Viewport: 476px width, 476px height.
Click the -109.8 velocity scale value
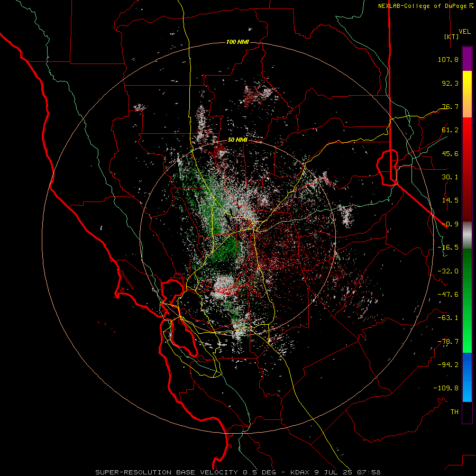(x=446, y=388)
